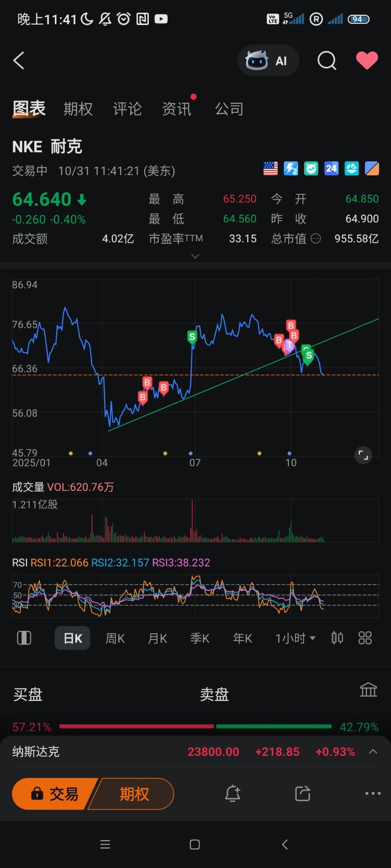Tap the 总市值 info icon
This screenshot has width=391, height=868.
click(316, 239)
